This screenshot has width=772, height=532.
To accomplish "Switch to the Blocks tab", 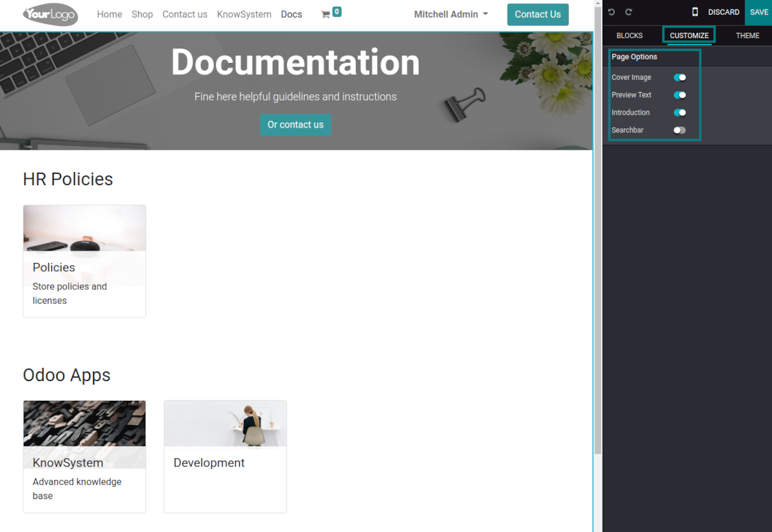I will 629,36.
